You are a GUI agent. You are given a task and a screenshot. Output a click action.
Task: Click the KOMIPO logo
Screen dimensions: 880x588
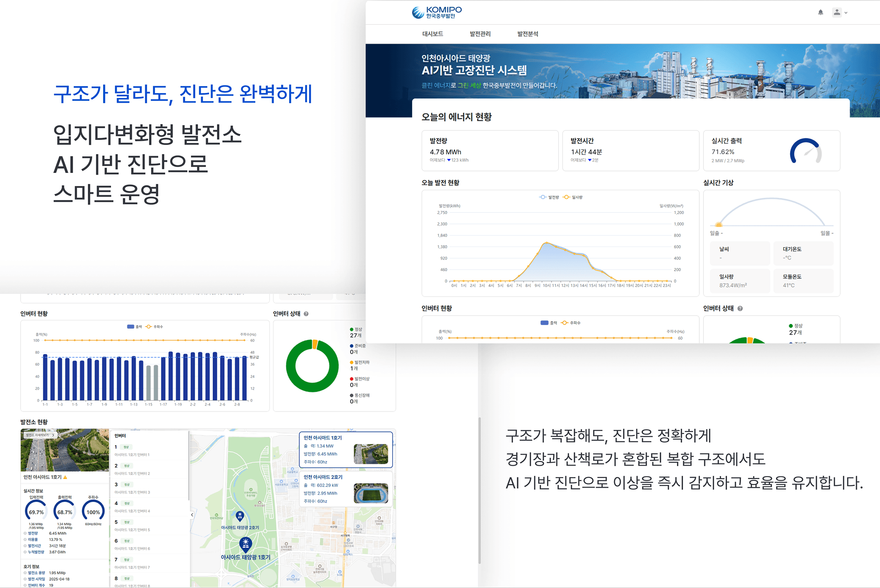[437, 12]
